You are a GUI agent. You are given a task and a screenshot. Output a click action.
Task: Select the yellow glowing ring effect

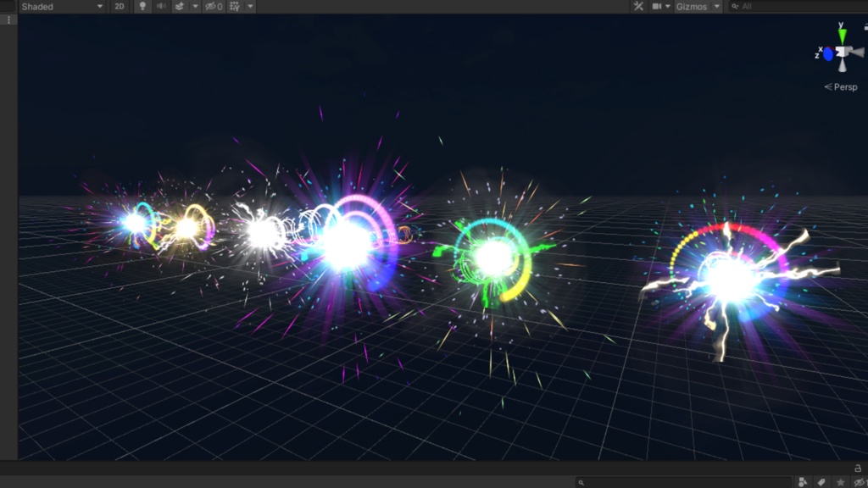[x=188, y=227]
